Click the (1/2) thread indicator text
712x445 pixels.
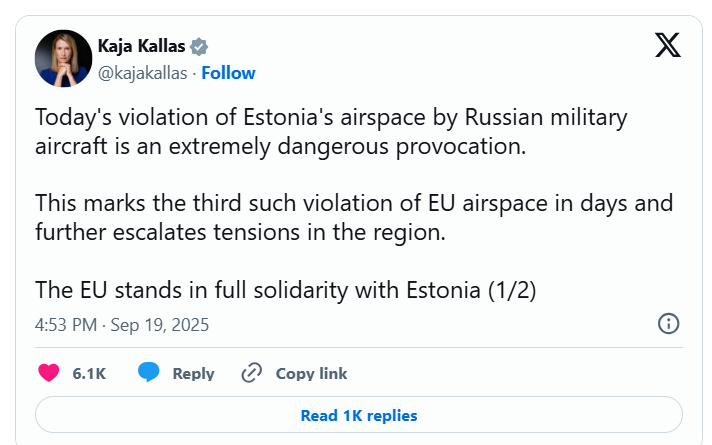coord(514,290)
